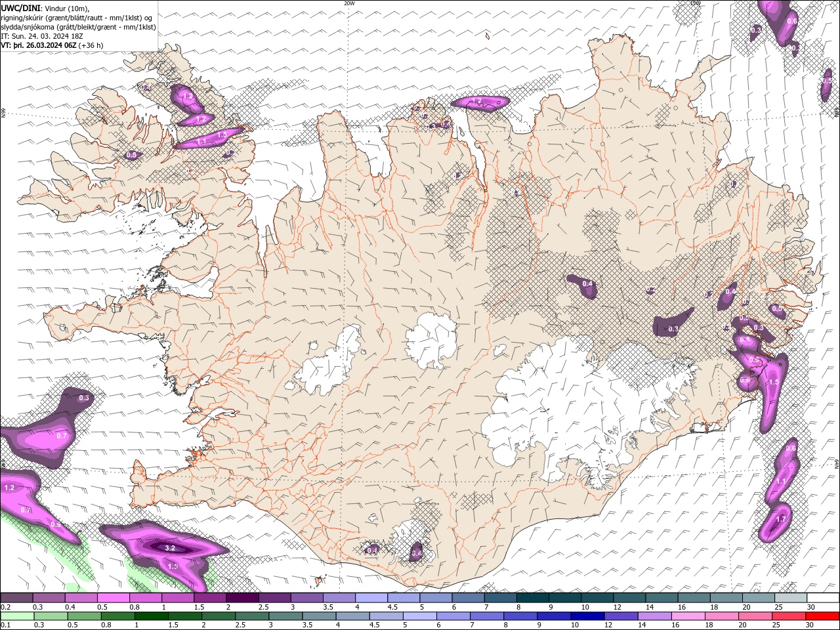This screenshot has height=630, width=840.
Task: Pick the lilac rain swatch starting at 14
Action: [x=654, y=616]
